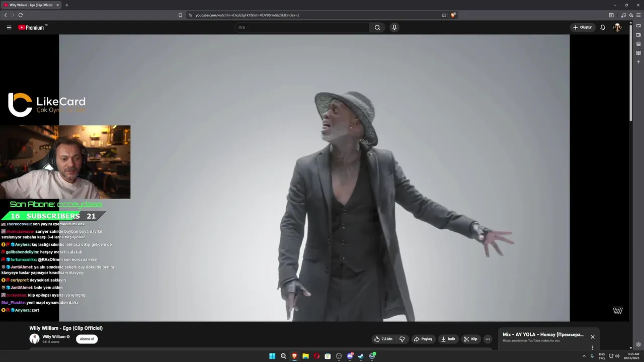Screen dimensions: 644x362
Task: Open browser main menu hamburger
Action: [x=638, y=15]
